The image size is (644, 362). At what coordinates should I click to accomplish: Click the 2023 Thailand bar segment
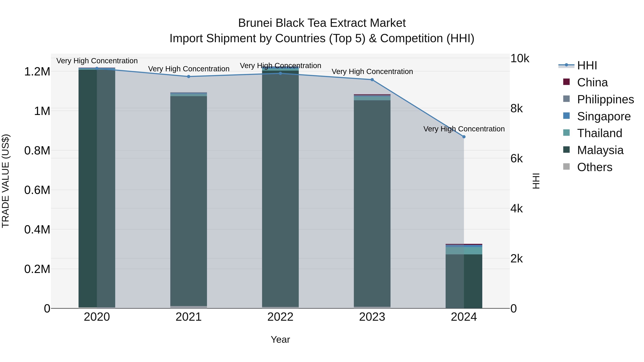tap(372, 98)
